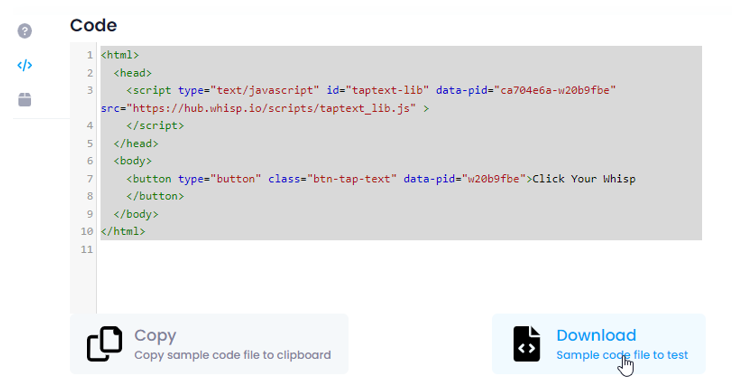Click the Download code file icon

coord(527,344)
